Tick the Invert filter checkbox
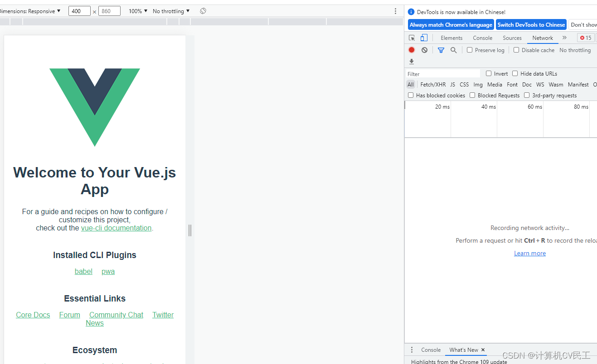The height and width of the screenshot is (364, 597). (x=489, y=73)
